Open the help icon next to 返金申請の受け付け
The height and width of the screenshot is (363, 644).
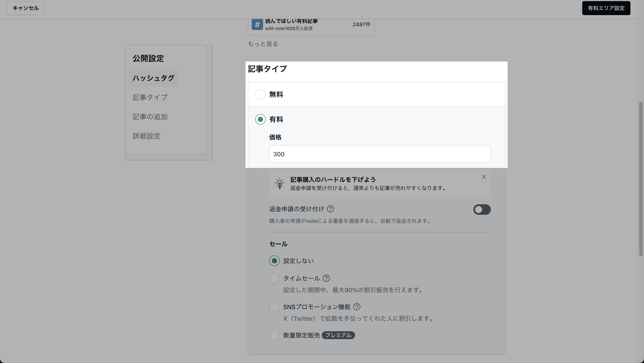pyautogui.click(x=331, y=209)
